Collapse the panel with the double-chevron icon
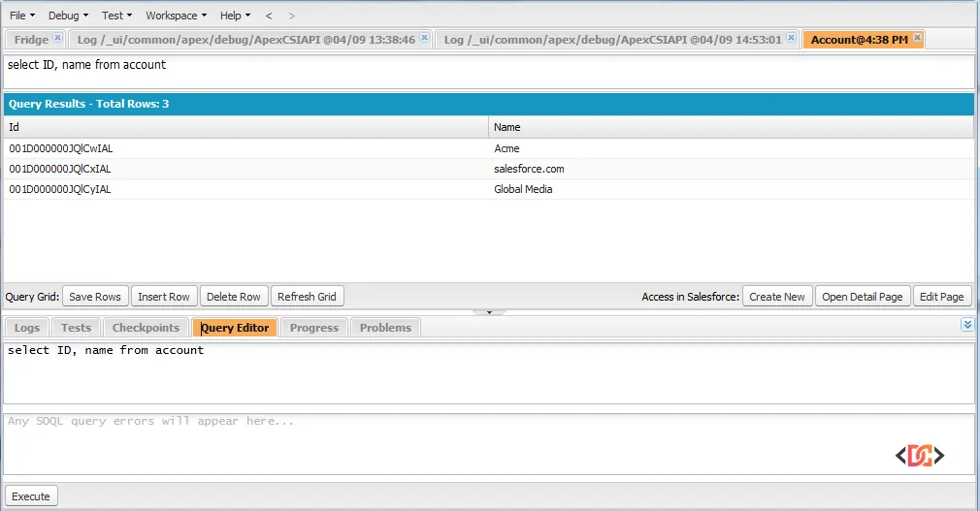Viewport: 980px width, 511px height. pos(967,324)
